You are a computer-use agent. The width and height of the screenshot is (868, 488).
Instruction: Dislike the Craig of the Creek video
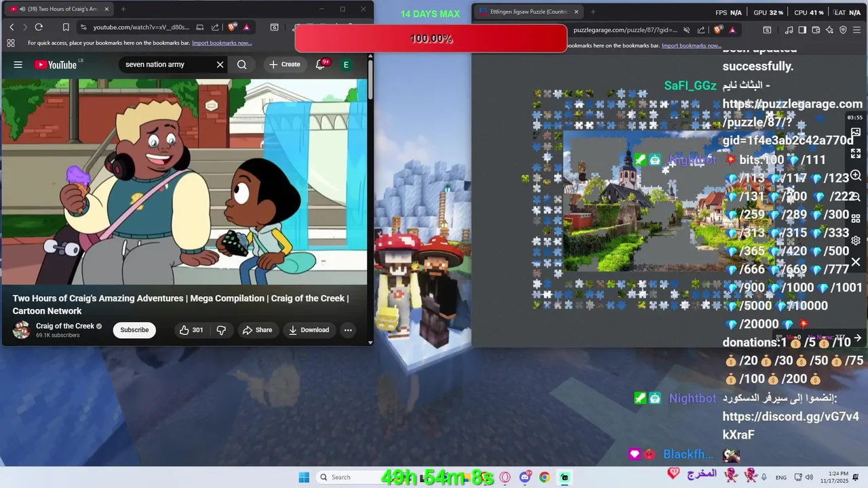220,330
